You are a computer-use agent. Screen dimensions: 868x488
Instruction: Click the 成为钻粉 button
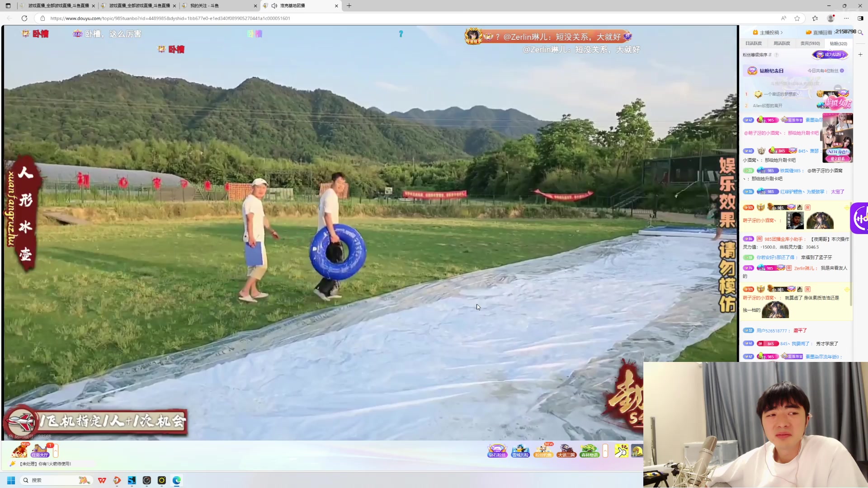click(x=830, y=55)
